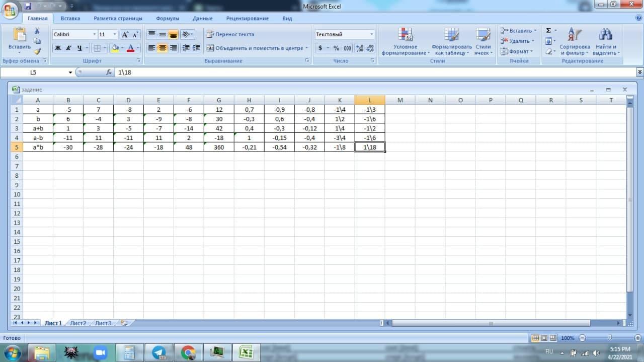Open Google Chrome from the taskbar
The width and height of the screenshot is (644, 362).
point(188,352)
